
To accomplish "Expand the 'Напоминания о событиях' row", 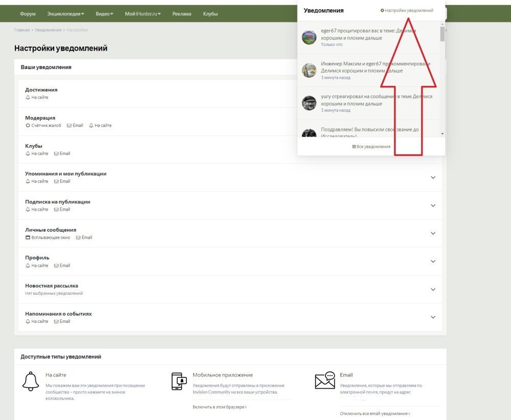I will point(433,317).
